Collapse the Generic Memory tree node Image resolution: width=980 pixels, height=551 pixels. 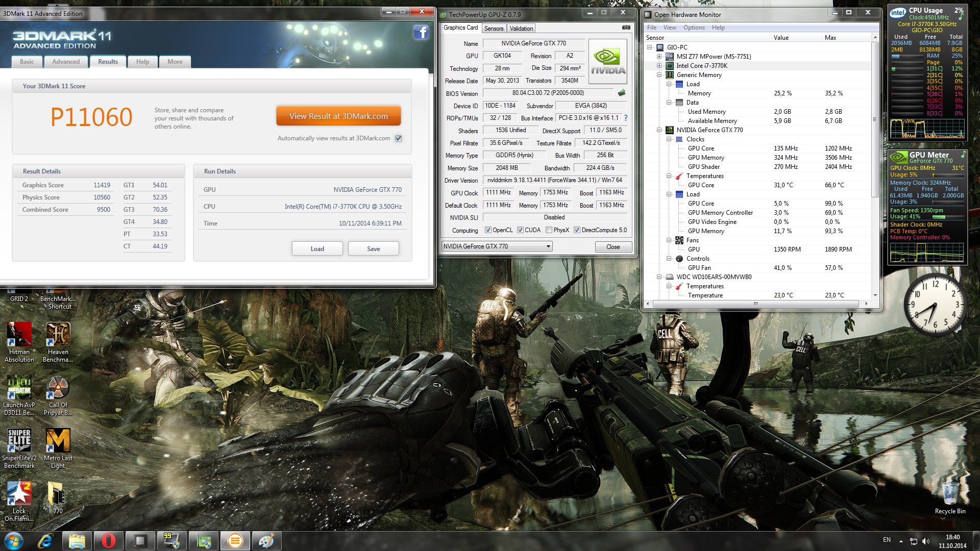tap(659, 75)
